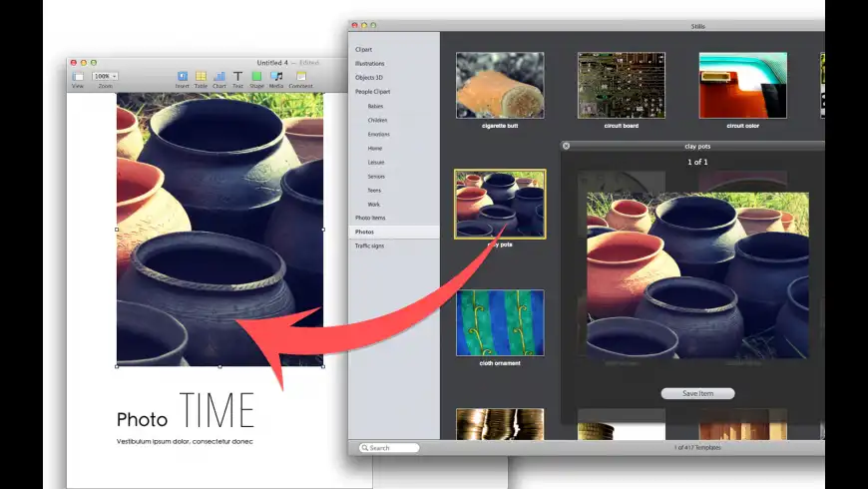The width and height of the screenshot is (868, 489).
Task: Click the search magnifier icon
Action: (365, 447)
